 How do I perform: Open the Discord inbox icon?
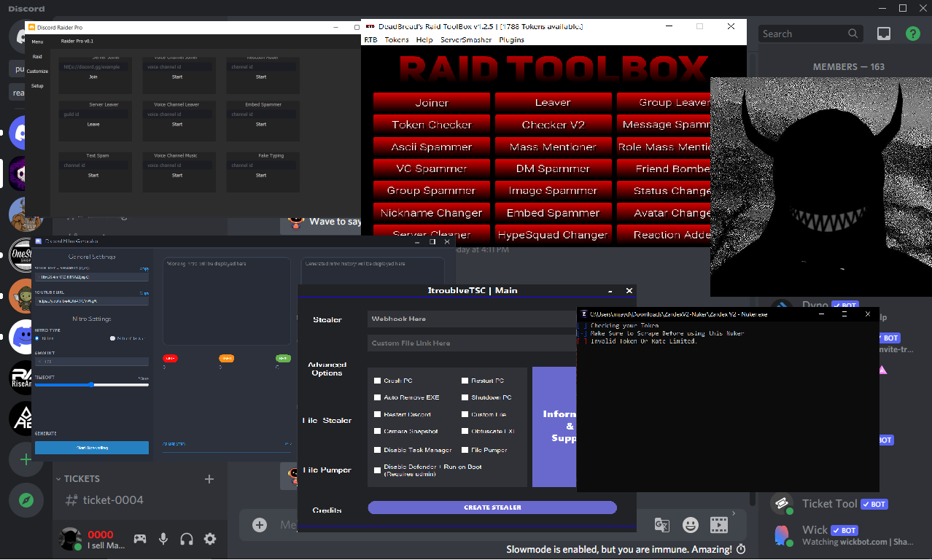[883, 34]
